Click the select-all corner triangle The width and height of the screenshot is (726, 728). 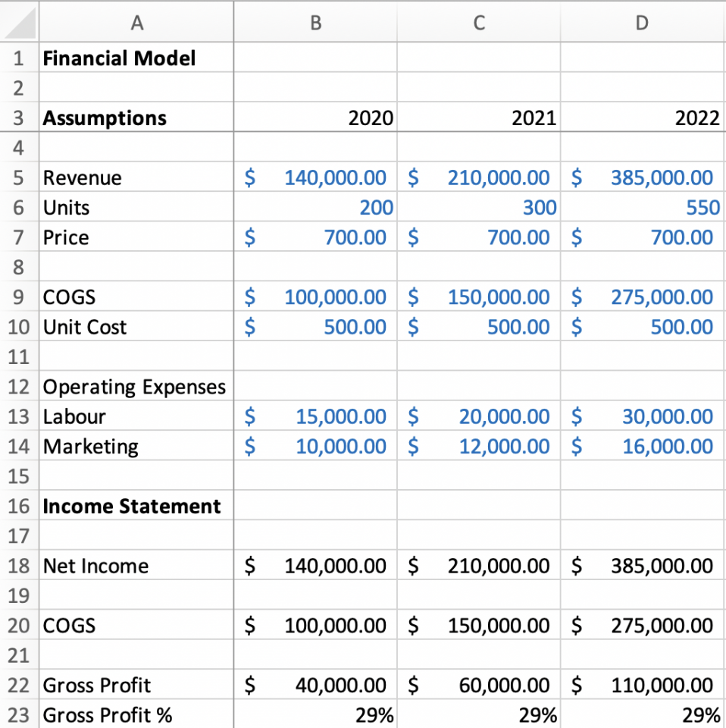19,23
